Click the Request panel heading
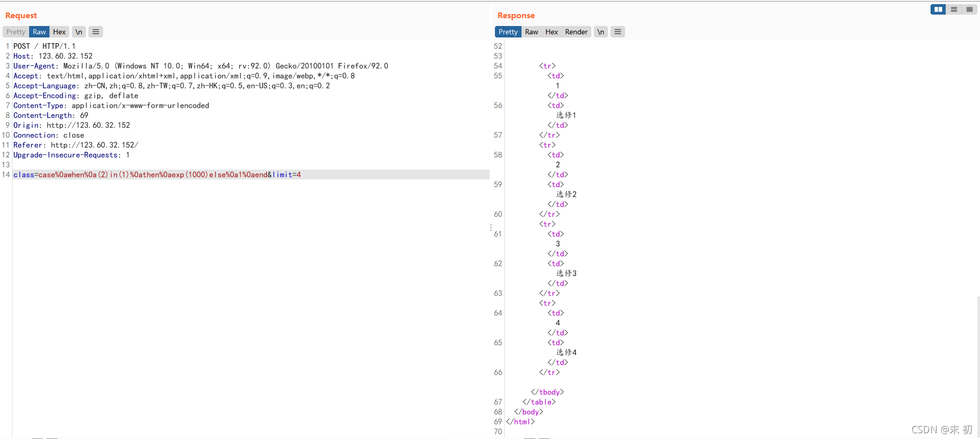 click(x=21, y=16)
